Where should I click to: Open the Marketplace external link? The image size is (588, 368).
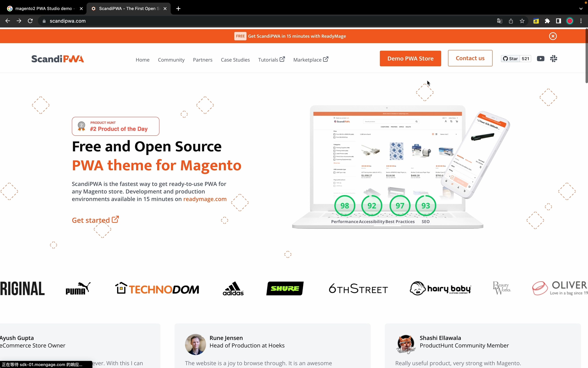[311, 60]
